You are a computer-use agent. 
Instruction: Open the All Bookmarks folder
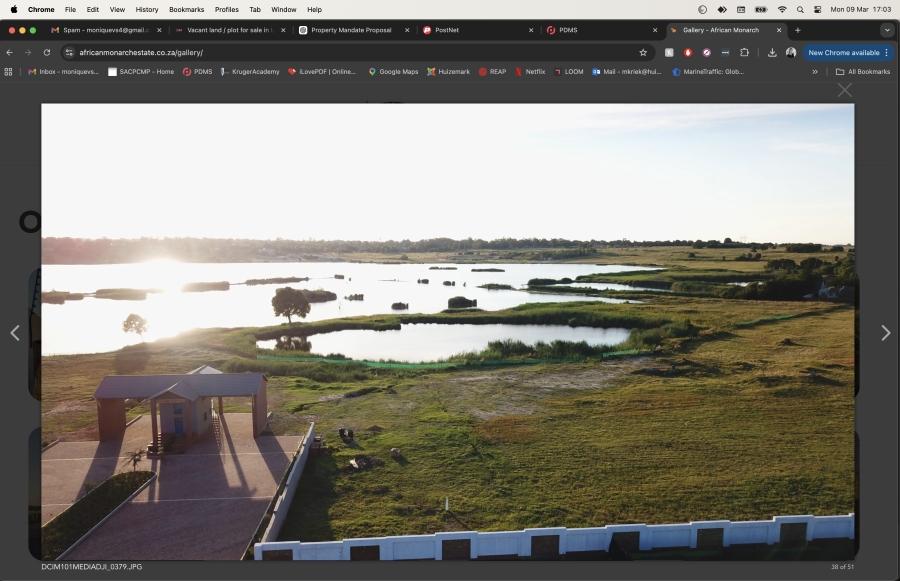[862, 72]
